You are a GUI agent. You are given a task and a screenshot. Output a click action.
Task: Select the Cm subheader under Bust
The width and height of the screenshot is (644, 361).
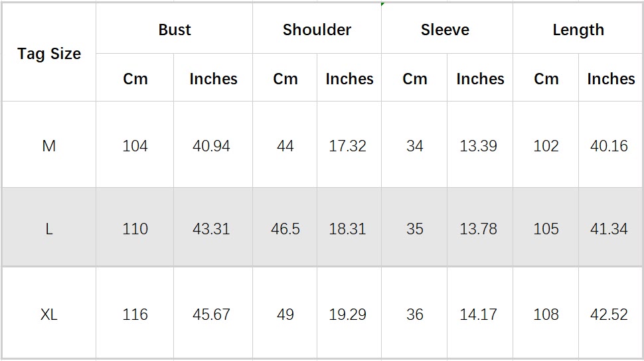(135, 79)
